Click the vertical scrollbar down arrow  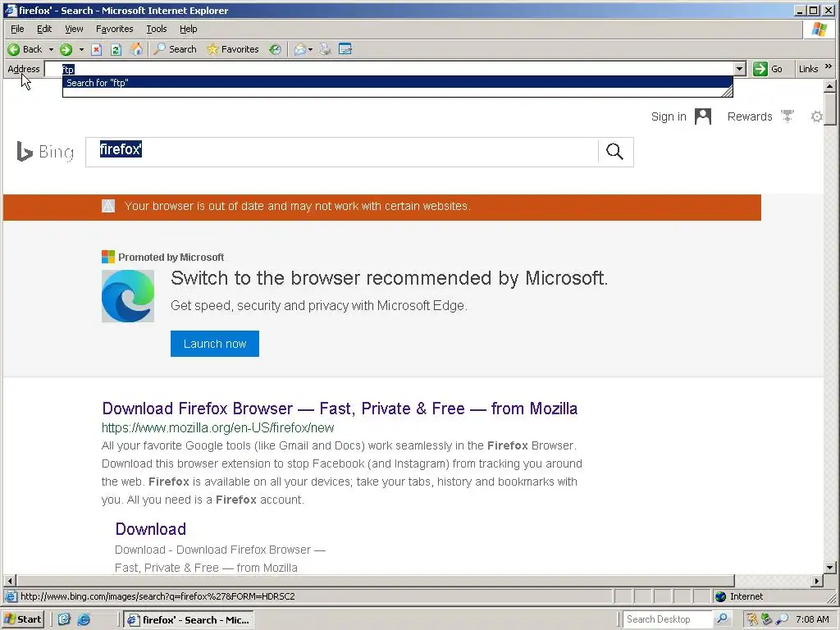830,568
